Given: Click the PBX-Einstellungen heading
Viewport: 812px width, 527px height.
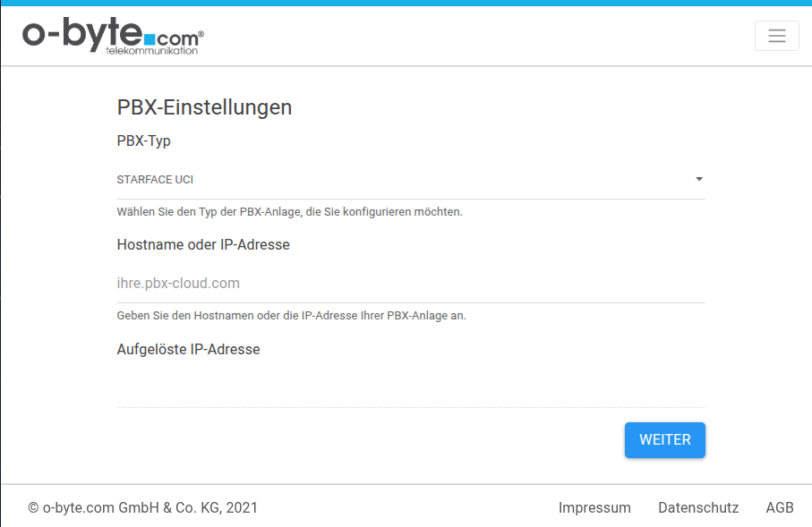Looking at the screenshot, I should coord(204,107).
